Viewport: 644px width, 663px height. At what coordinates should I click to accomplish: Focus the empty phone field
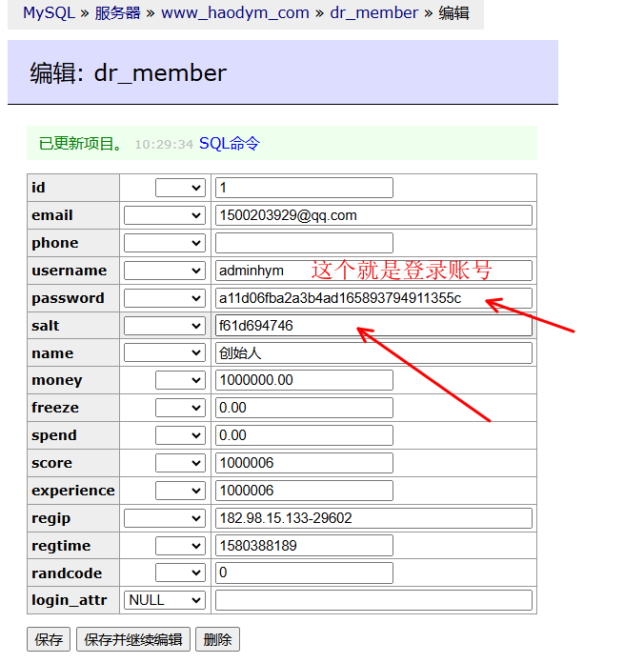(304, 243)
